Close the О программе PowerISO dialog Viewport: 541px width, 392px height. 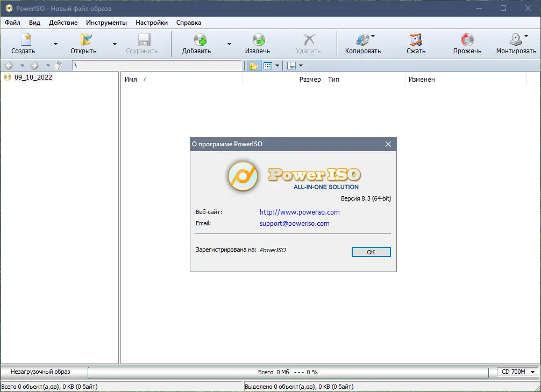tap(388, 144)
